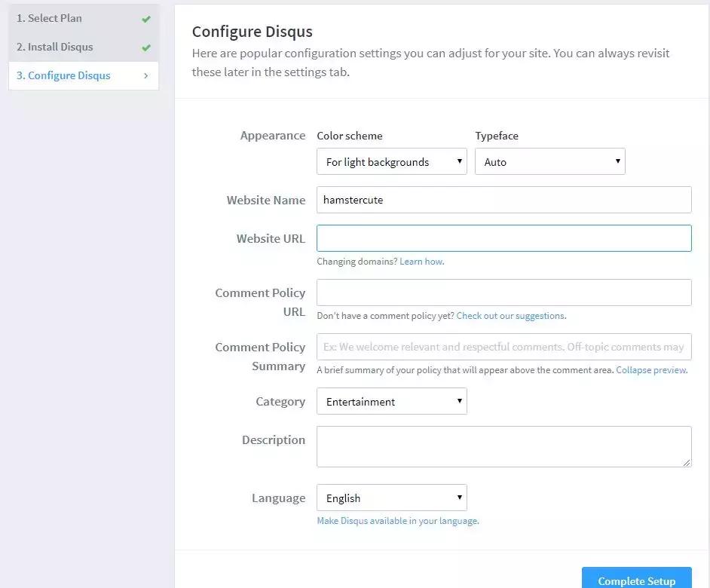
Task: Follow the Check out our suggestions link
Action: pyautogui.click(x=510, y=316)
